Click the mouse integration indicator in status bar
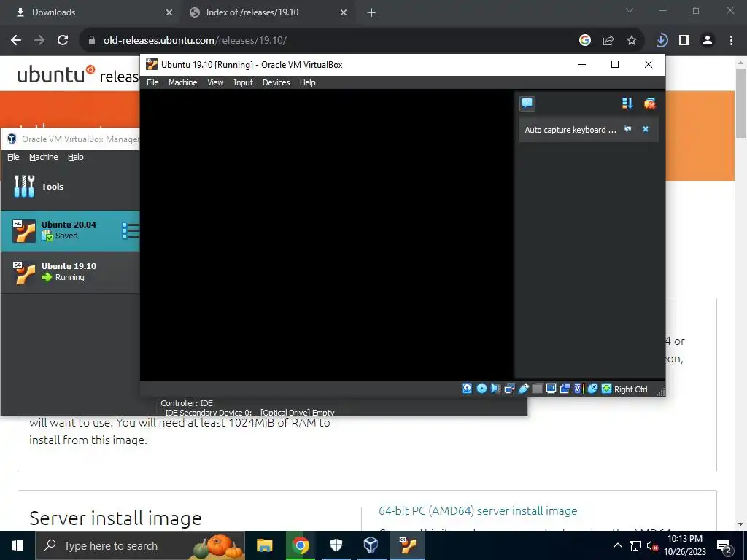747x560 pixels. tap(592, 389)
